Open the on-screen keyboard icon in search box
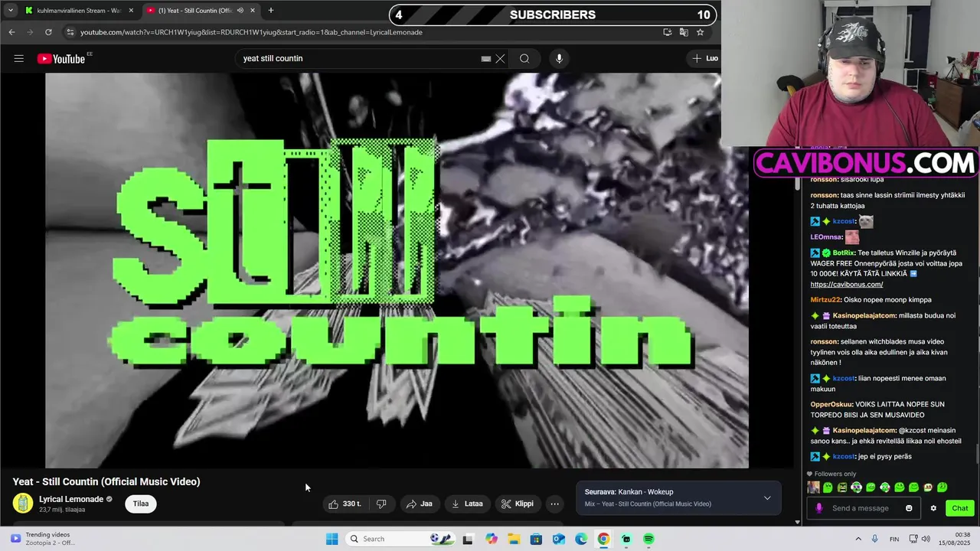Viewport: 980px width, 551px height. tap(485, 58)
